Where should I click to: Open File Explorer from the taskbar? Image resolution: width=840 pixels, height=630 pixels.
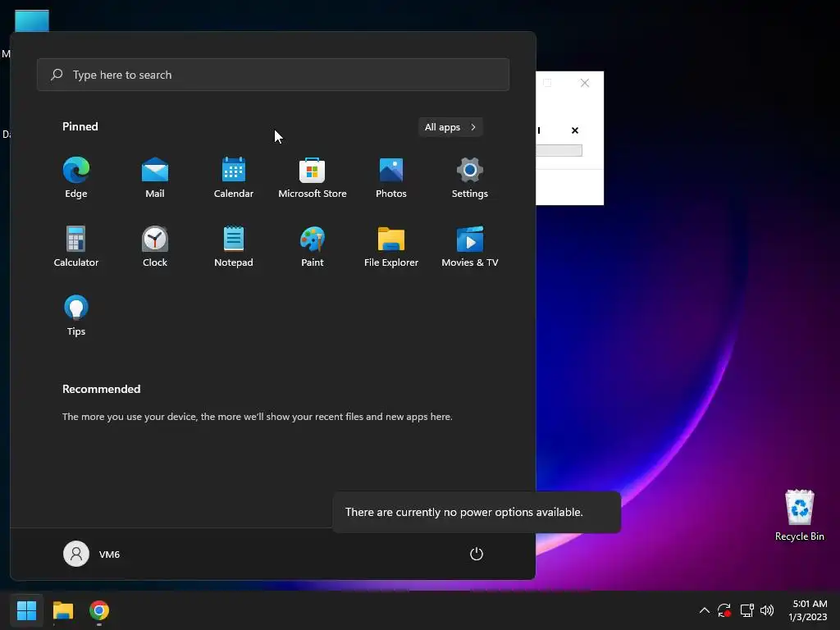[x=62, y=610]
